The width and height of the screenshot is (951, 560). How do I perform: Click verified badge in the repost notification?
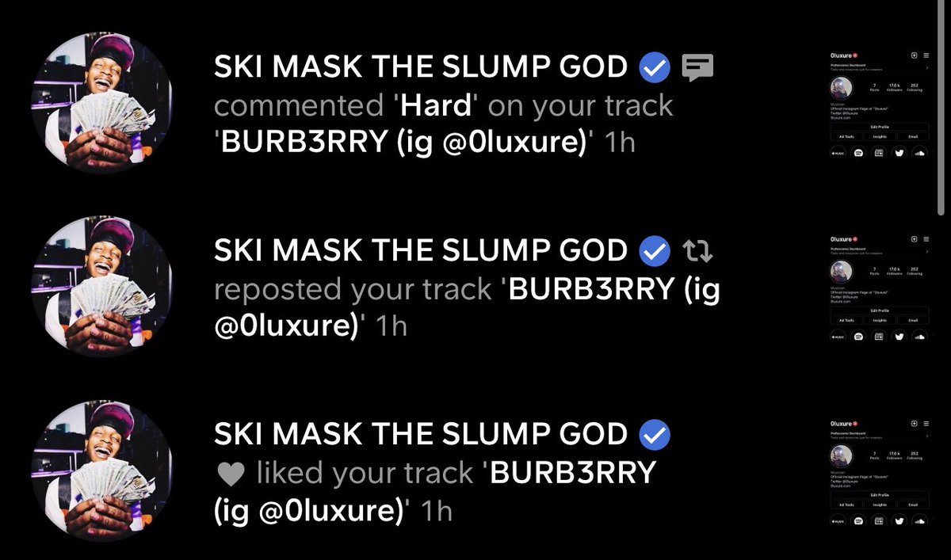click(655, 252)
